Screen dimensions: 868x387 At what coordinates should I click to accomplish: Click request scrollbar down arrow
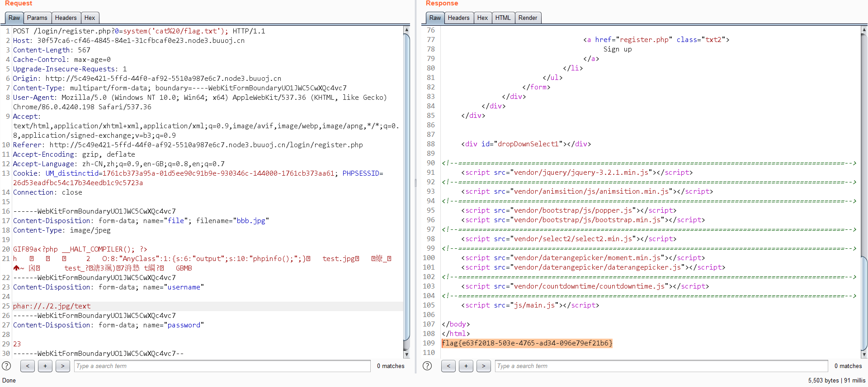406,354
